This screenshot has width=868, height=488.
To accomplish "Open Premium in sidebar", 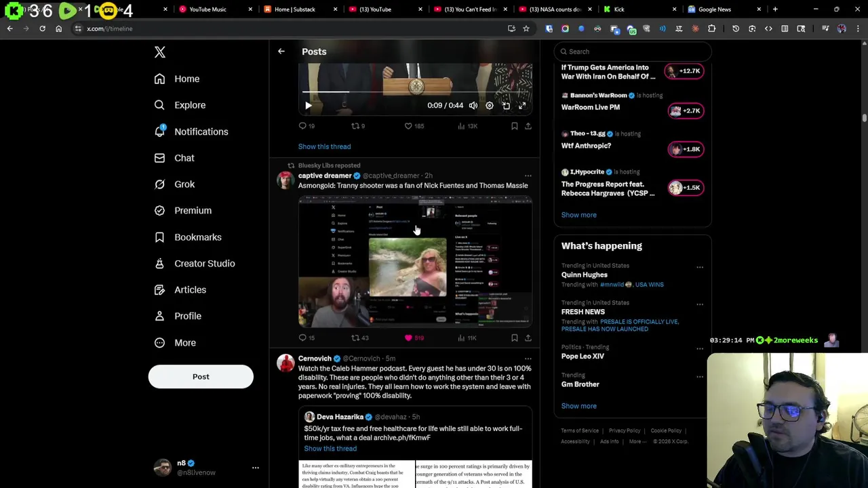I will click(x=183, y=210).
